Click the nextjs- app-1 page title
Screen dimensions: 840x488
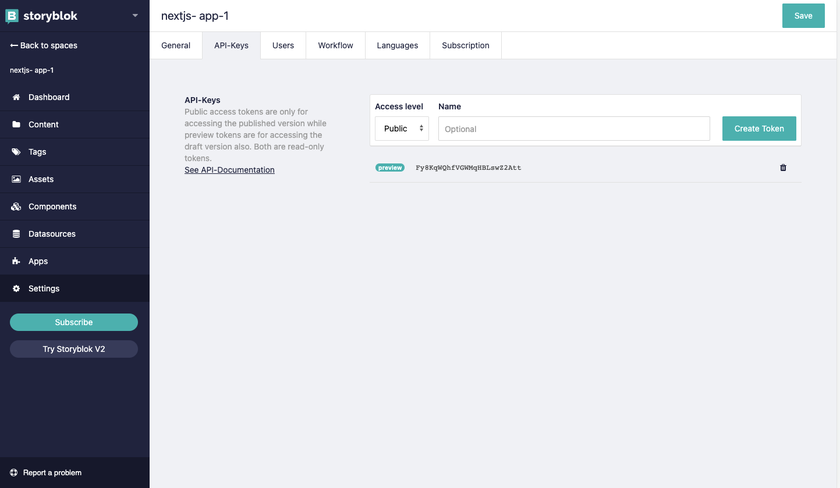195,16
